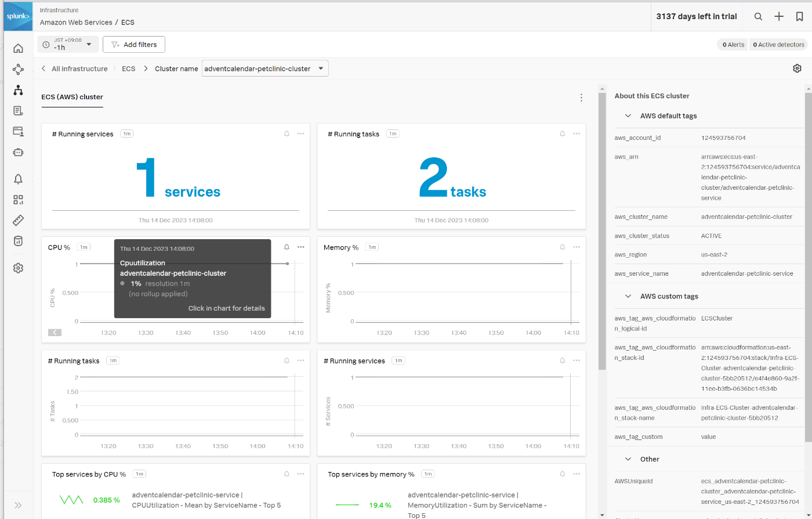Click left arrow button in CPU % chart
812x519 pixels.
(x=55, y=333)
